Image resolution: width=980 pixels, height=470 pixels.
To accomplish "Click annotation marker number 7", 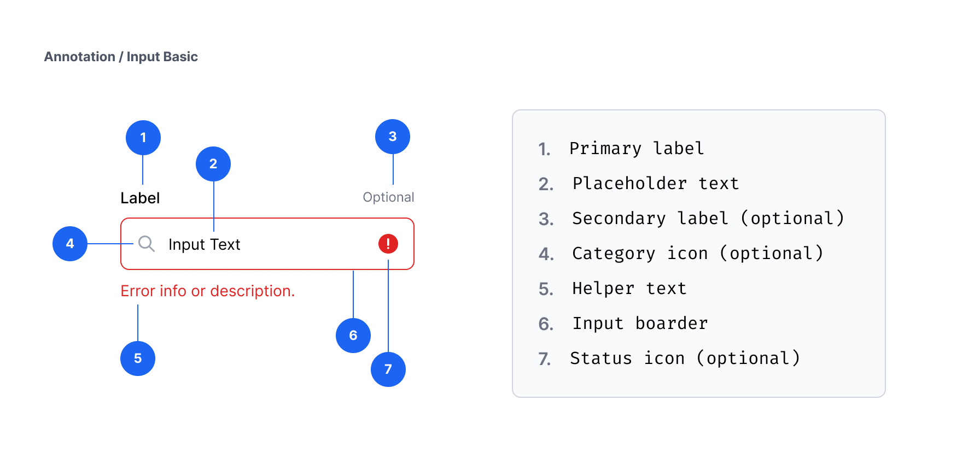I will (388, 369).
